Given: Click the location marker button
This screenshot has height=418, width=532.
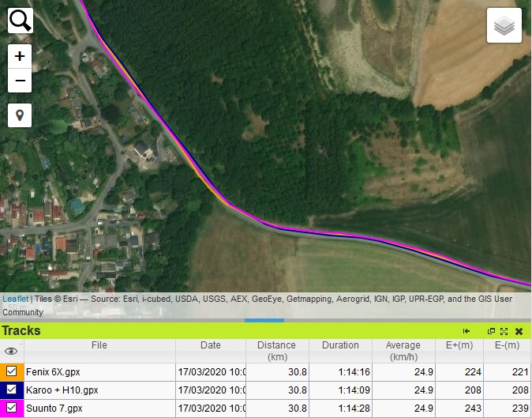Looking at the screenshot, I should pyautogui.click(x=20, y=115).
